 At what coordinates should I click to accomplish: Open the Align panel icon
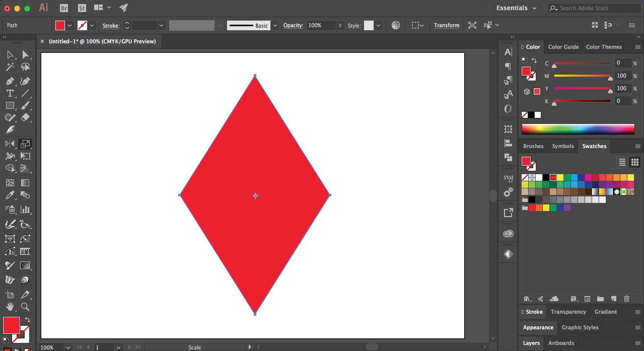(x=508, y=144)
